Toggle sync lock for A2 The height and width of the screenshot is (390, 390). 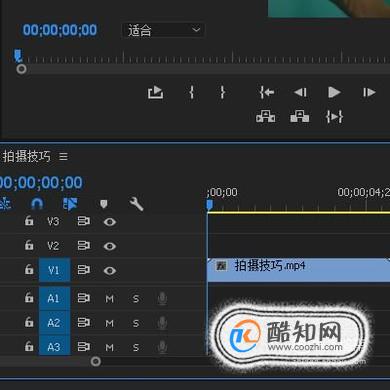pyautogui.click(x=83, y=322)
